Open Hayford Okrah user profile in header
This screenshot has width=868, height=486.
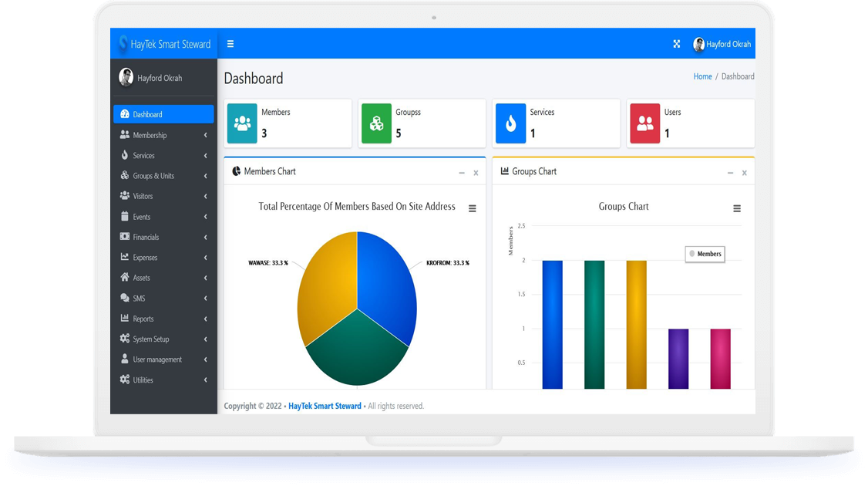(x=722, y=44)
